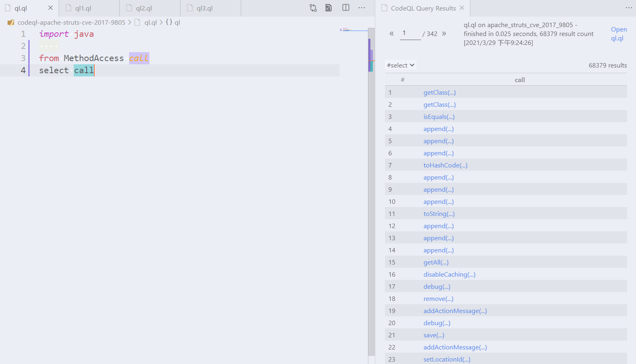
Task: Close the ql.ql editor tab
Action: 51,8
